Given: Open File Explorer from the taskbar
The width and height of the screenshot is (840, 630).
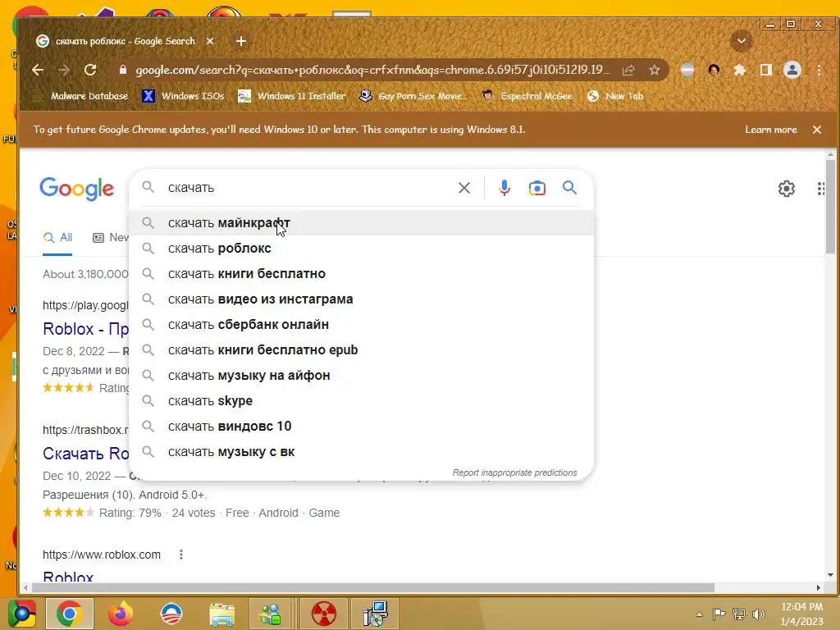Looking at the screenshot, I should (221, 614).
